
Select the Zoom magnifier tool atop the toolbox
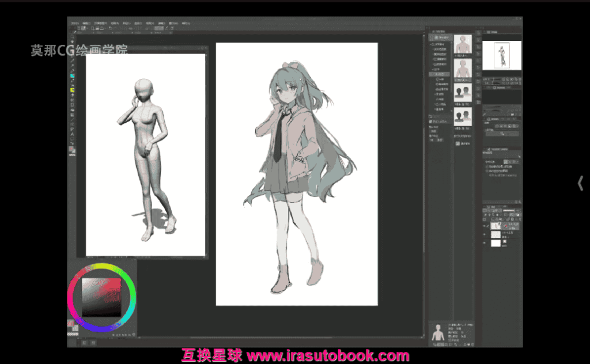tap(72, 37)
